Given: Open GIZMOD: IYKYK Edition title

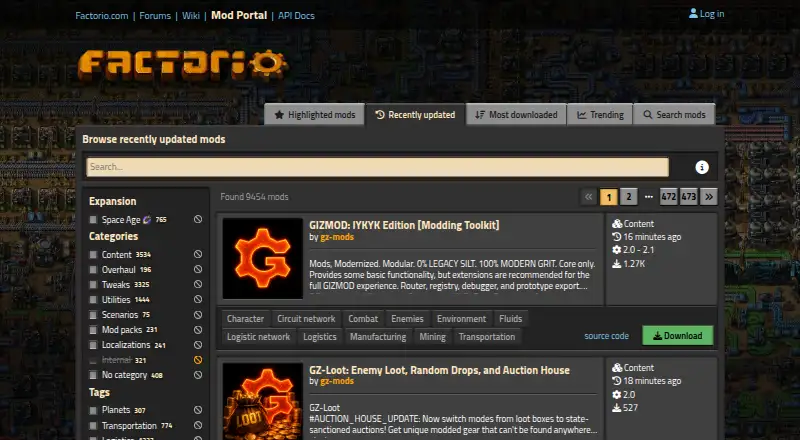Looking at the screenshot, I should click(404, 225).
